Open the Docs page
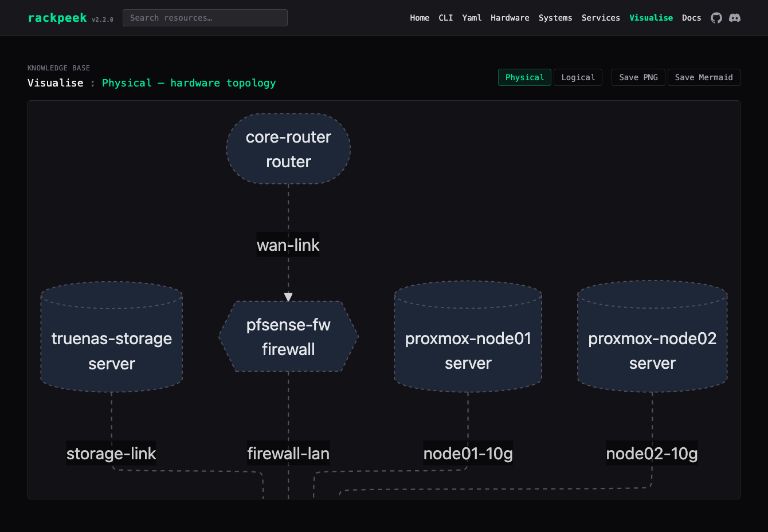768x532 pixels. [692, 18]
